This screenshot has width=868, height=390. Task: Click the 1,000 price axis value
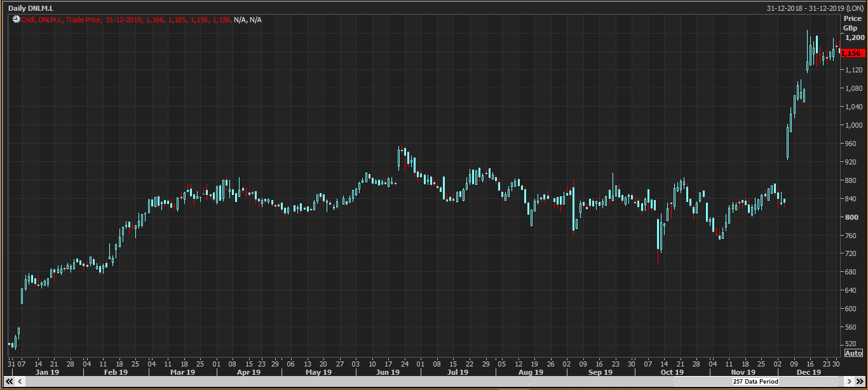click(x=854, y=124)
